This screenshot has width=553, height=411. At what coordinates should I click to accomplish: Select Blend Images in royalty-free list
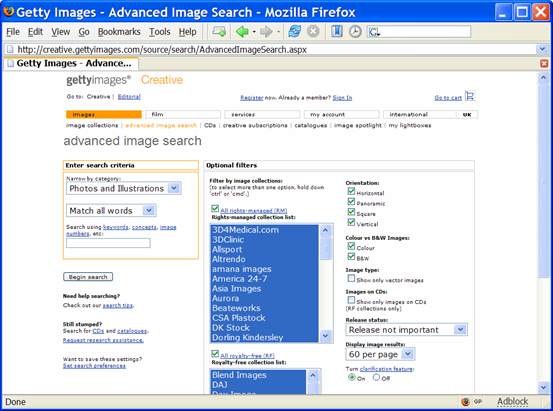258,375
